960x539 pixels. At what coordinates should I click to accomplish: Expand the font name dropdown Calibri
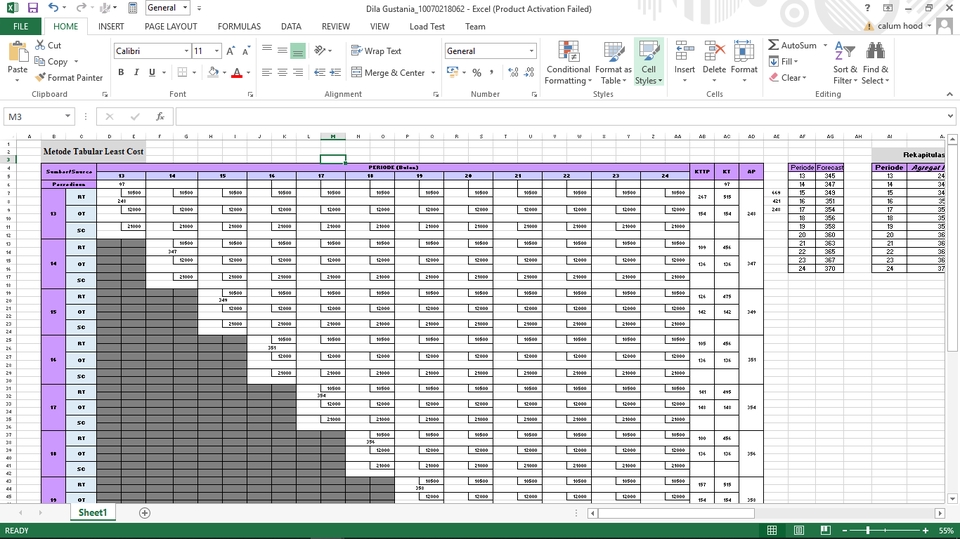pos(186,51)
